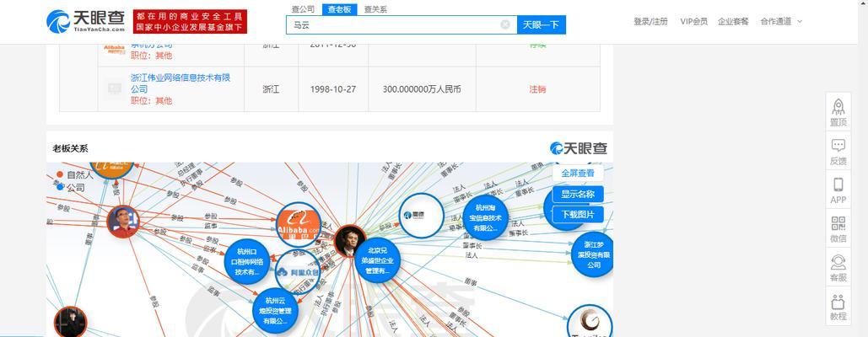
Task: Select the white logo node left of 杭州淘宝信息技术
Action: click(422, 216)
